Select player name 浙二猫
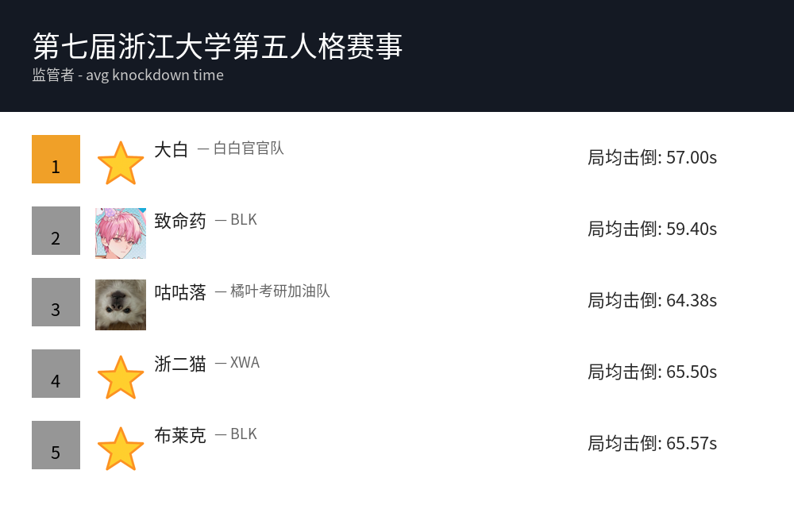The width and height of the screenshot is (794, 532). click(180, 364)
